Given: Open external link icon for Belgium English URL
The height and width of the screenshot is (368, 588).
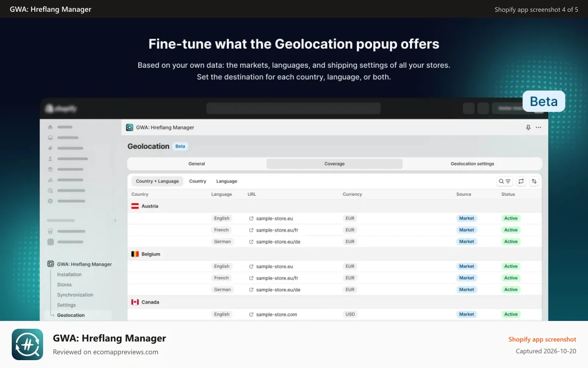Looking at the screenshot, I should pyautogui.click(x=251, y=266).
